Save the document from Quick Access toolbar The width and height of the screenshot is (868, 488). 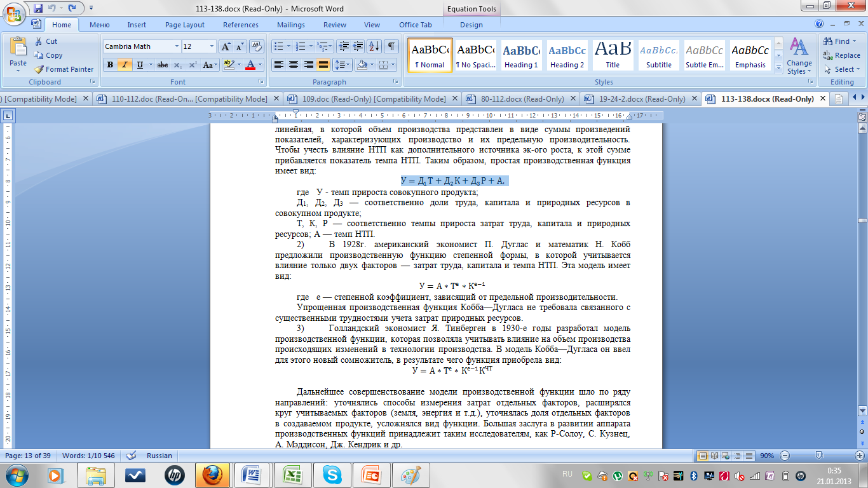(38, 8)
